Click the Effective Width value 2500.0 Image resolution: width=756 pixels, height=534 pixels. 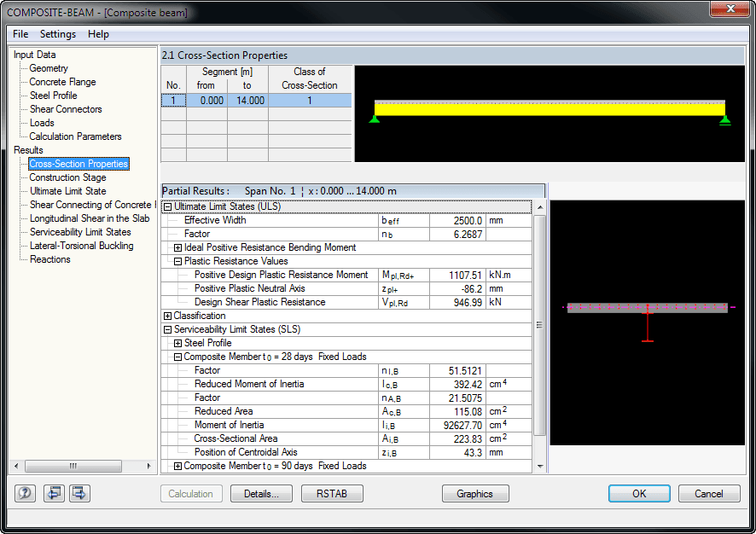(457, 221)
